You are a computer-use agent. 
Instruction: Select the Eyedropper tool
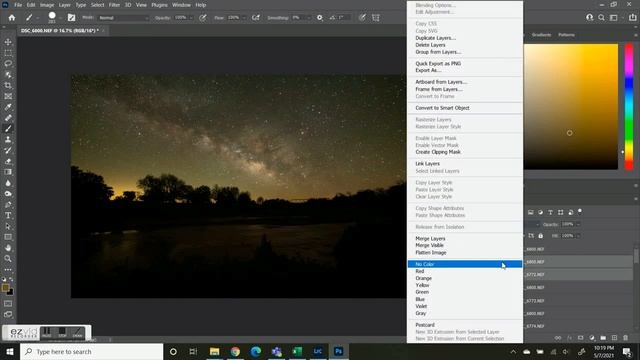[x=8, y=107]
